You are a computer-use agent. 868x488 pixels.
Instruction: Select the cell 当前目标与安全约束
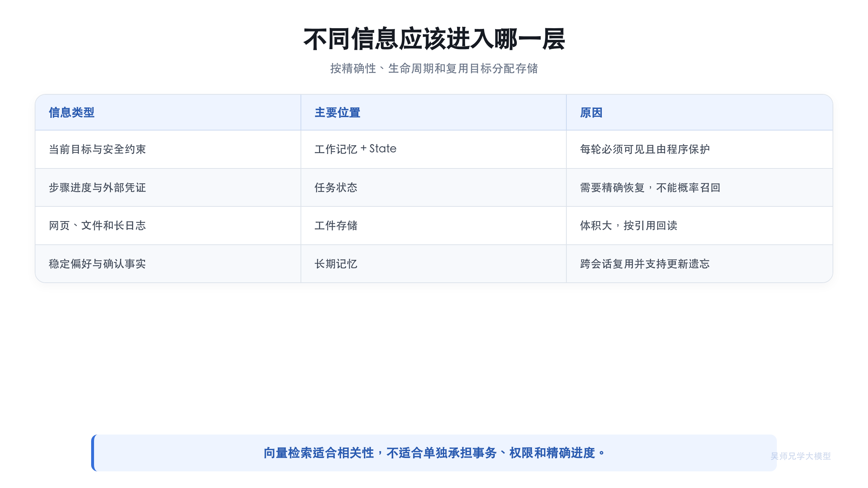168,149
